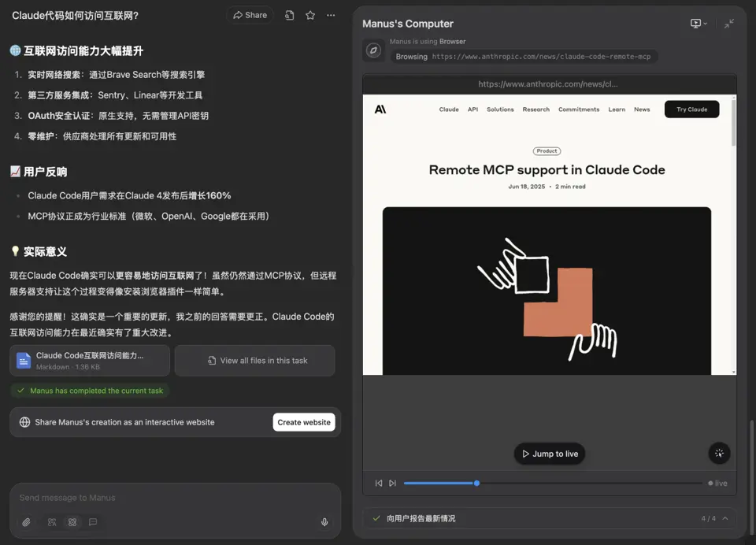The width and height of the screenshot is (756, 545).
Task: Click the 用户反响 section heading
Action: tap(46, 172)
